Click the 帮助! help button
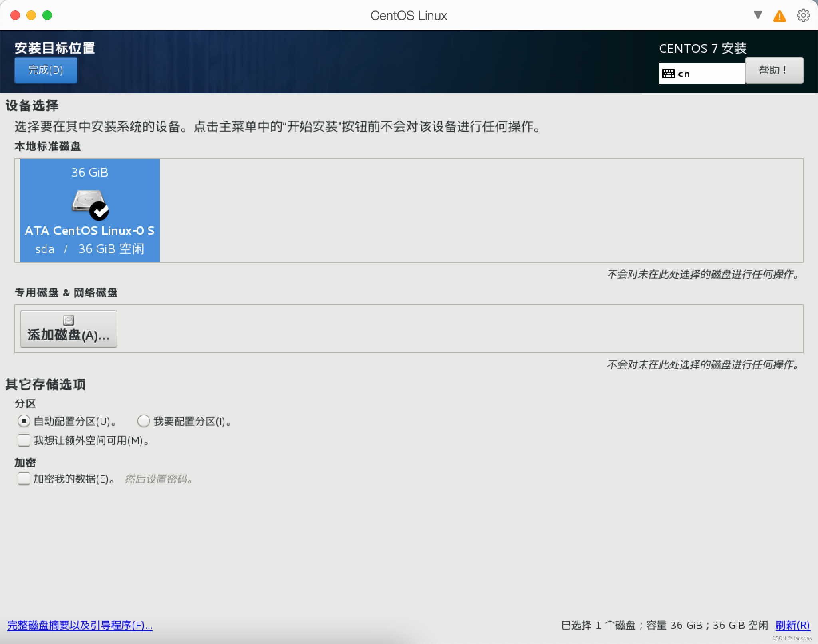The width and height of the screenshot is (818, 644). tap(774, 70)
